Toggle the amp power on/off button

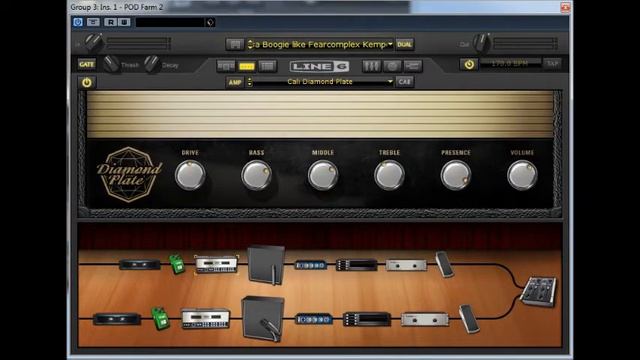pyautogui.click(x=87, y=82)
